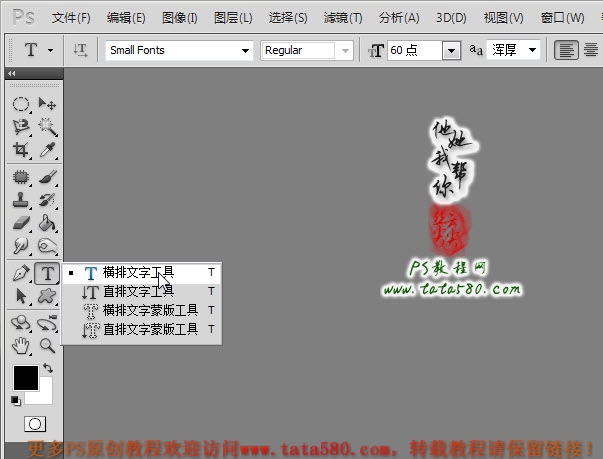Click the Type tool in toolbox

coord(47,273)
